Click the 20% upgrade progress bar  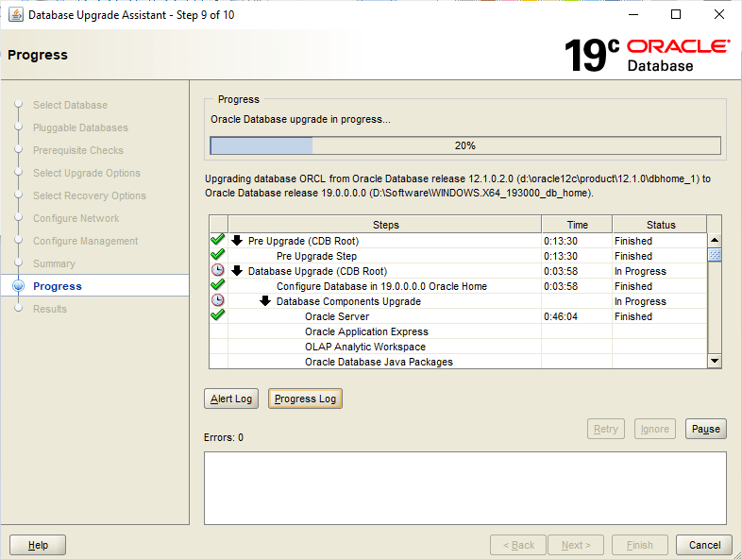(465, 145)
